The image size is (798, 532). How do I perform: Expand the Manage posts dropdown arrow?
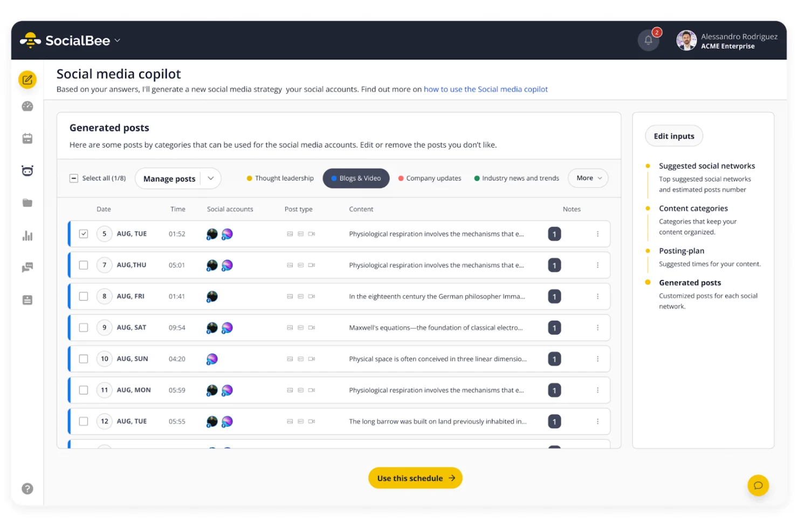(211, 178)
